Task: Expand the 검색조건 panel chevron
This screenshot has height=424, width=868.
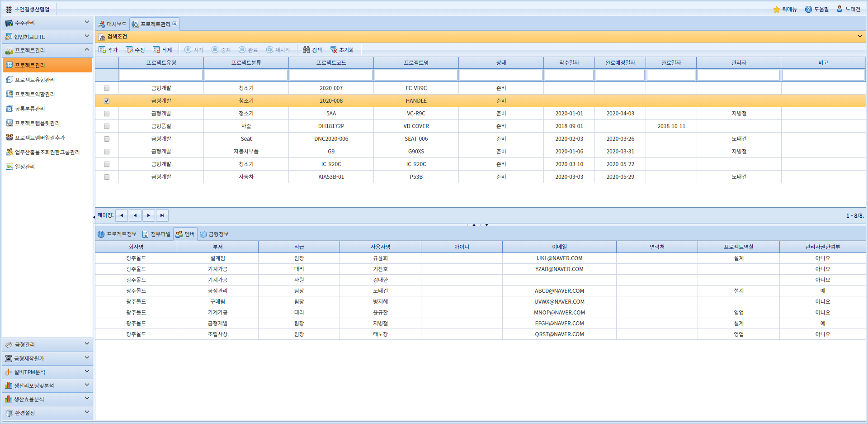Action: 860,36
